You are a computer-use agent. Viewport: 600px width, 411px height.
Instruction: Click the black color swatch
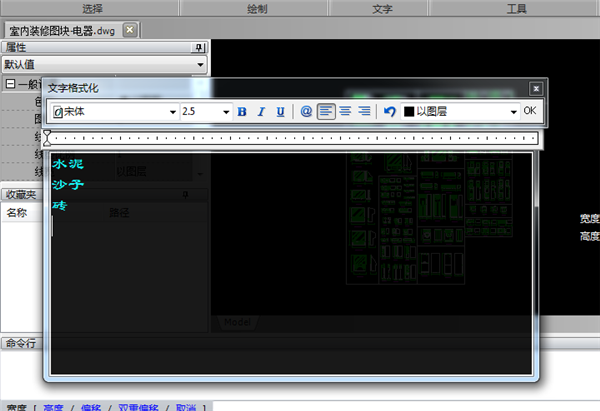tap(409, 112)
